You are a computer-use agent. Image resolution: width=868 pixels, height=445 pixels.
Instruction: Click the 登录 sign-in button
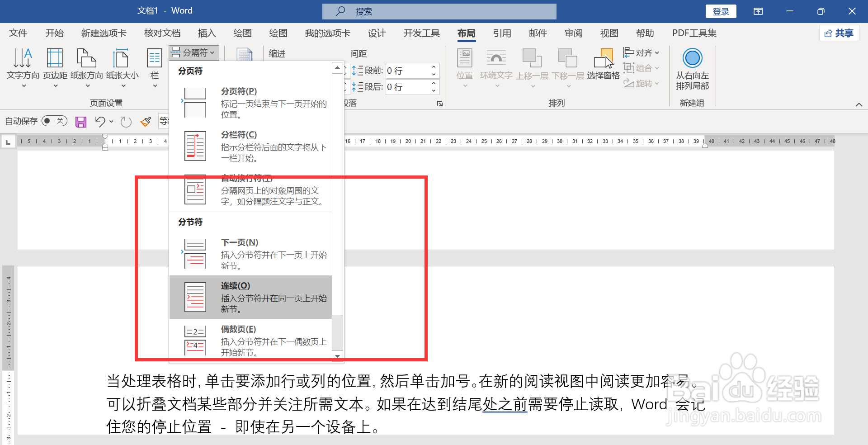[721, 11]
